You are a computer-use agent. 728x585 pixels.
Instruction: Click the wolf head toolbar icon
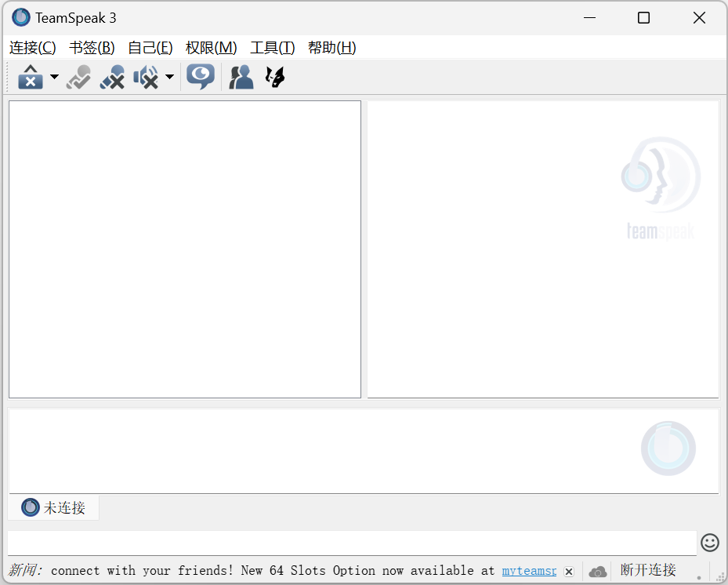click(274, 77)
